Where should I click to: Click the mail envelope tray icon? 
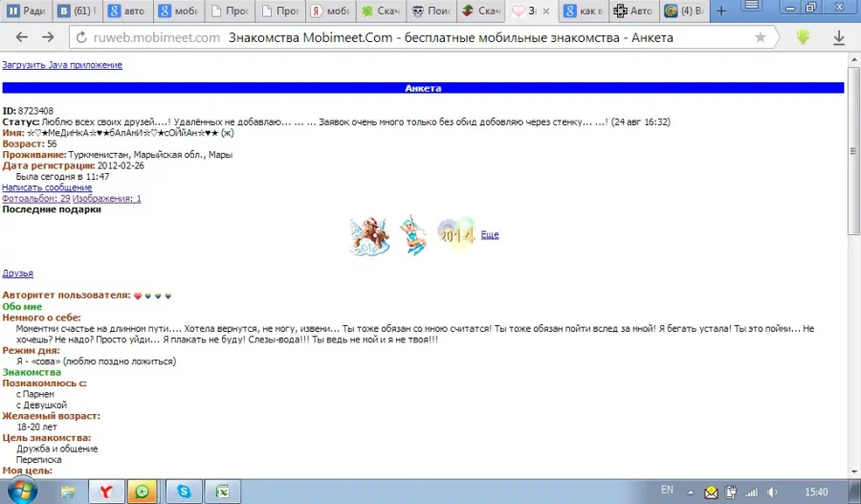[x=711, y=493]
